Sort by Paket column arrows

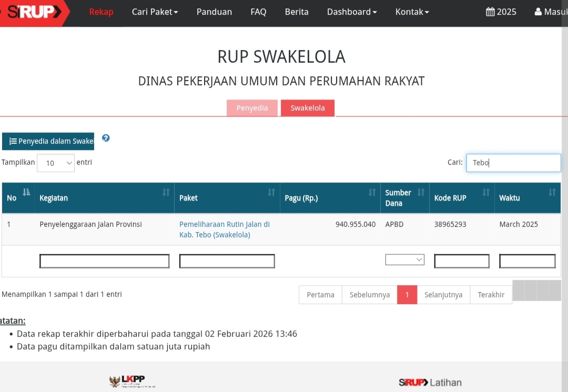pyautogui.click(x=271, y=193)
